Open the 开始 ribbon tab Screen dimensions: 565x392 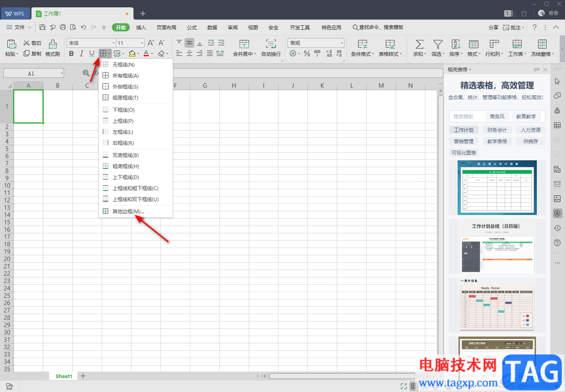[120, 27]
